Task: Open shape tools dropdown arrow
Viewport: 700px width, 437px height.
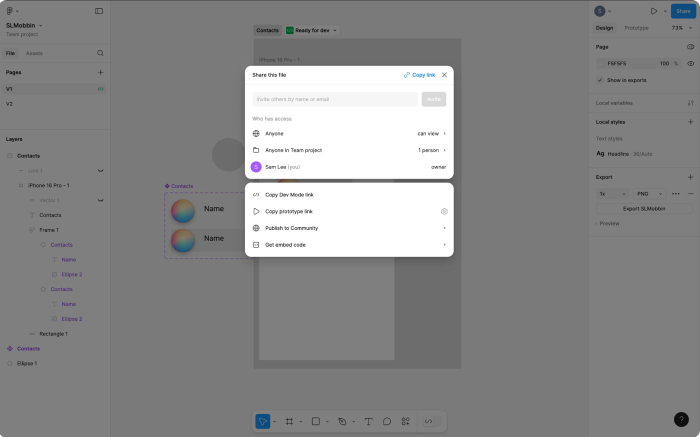Action: [x=327, y=421]
